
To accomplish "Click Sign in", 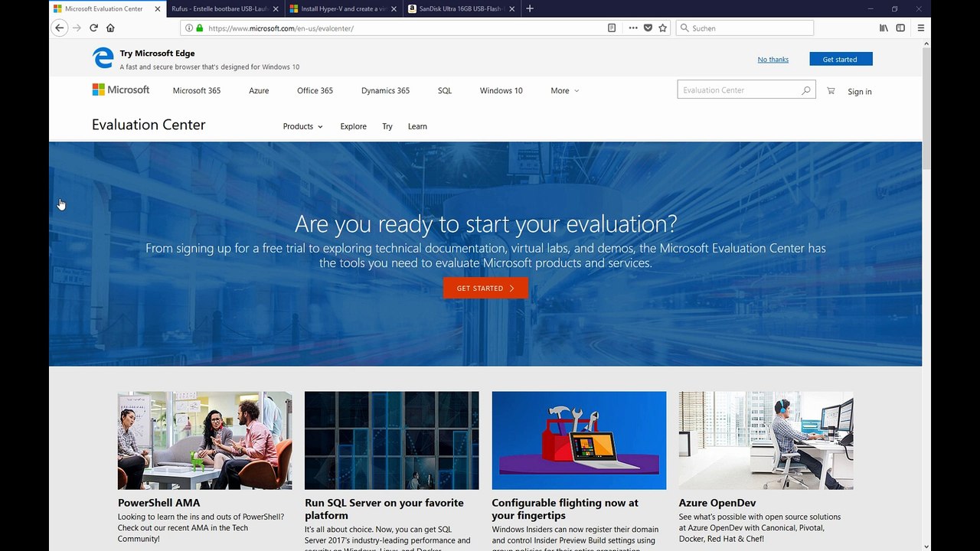I will pyautogui.click(x=860, y=91).
